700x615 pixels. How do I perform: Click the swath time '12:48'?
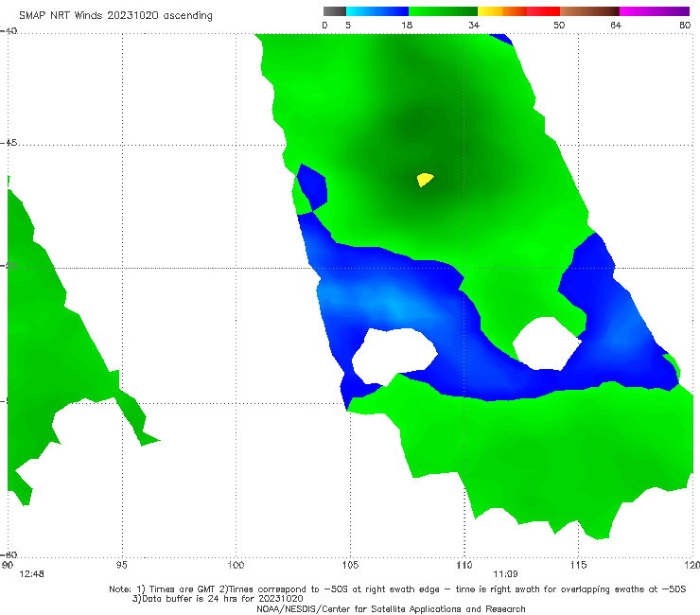click(31, 574)
